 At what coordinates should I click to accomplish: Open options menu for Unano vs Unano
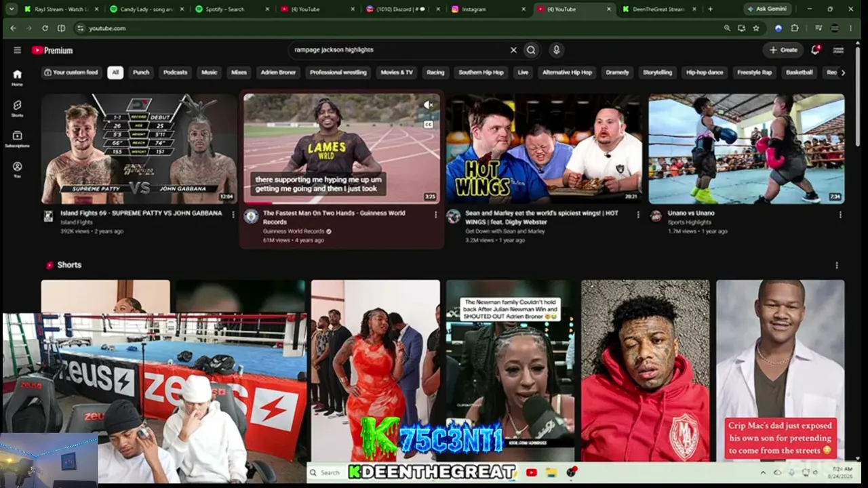pos(840,214)
